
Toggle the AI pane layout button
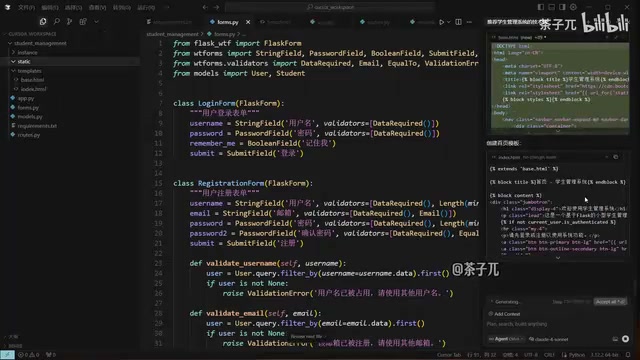562,7
